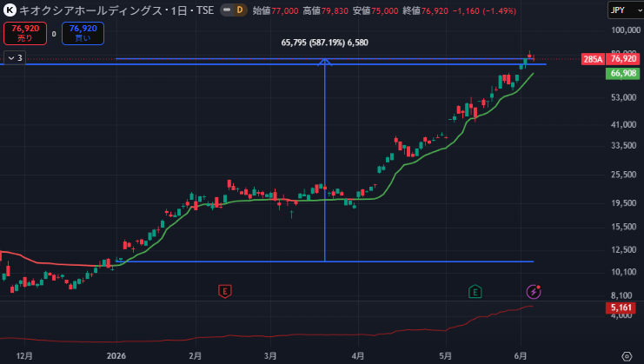Click the 41,000 price axis label
Viewport: 644px width, 364px height.
623,124
